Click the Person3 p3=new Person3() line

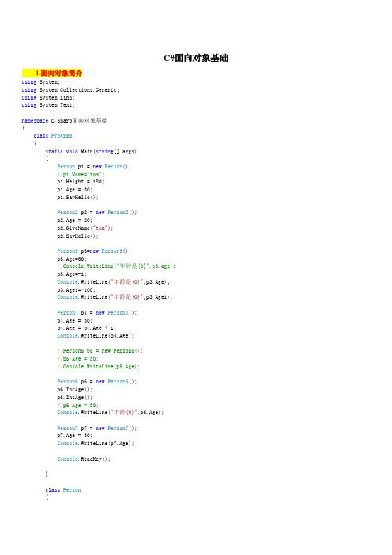coord(94,251)
